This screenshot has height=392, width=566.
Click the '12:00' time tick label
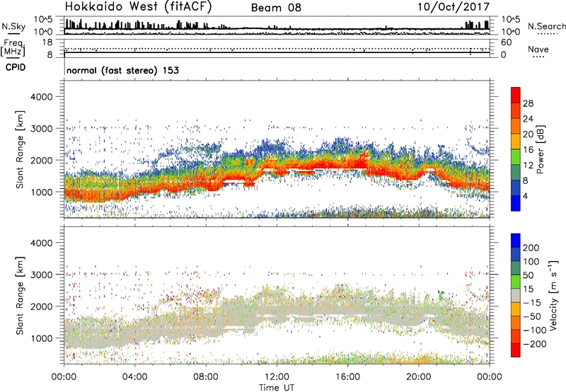277,377
